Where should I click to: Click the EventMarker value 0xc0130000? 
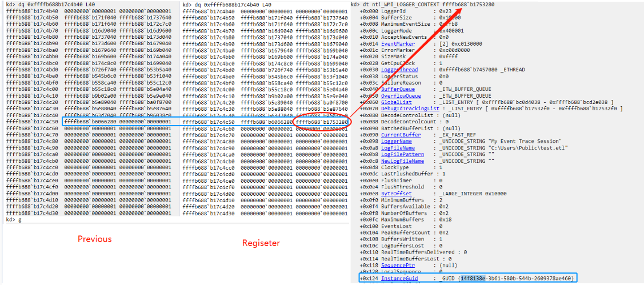(x=467, y=44)
